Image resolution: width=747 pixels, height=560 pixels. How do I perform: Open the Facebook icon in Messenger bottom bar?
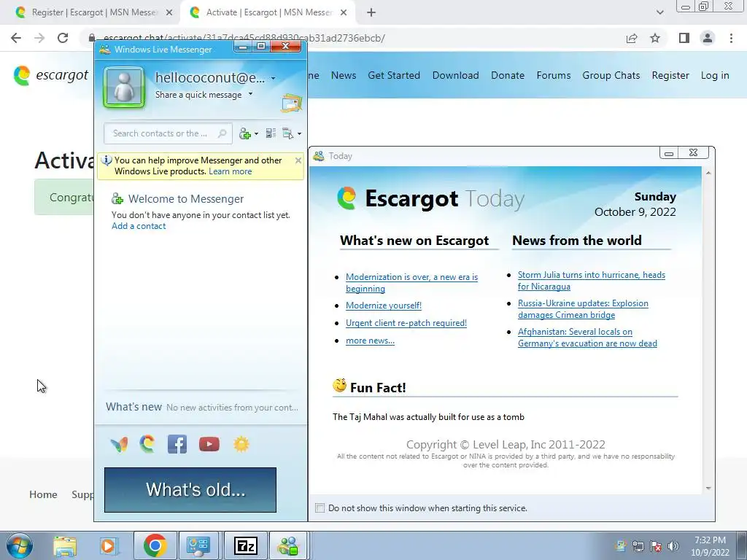[x=177, y=444]
